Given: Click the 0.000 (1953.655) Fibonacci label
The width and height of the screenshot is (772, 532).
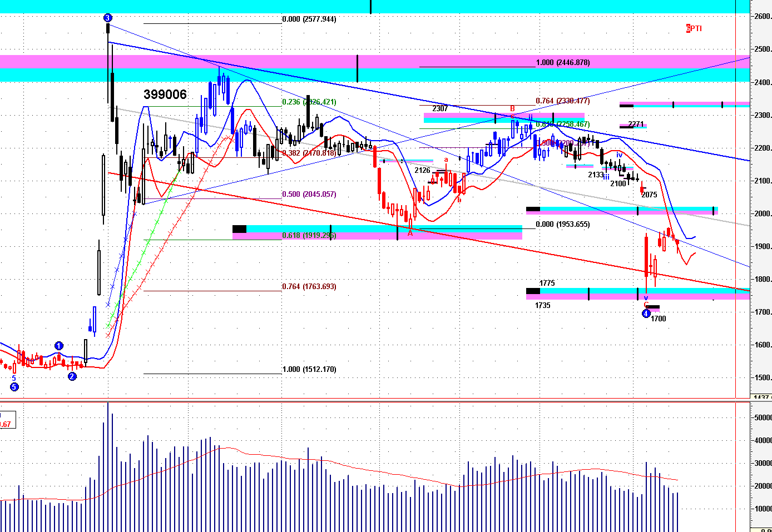Looking at the screenshot, I should click(x=563, y=224).
